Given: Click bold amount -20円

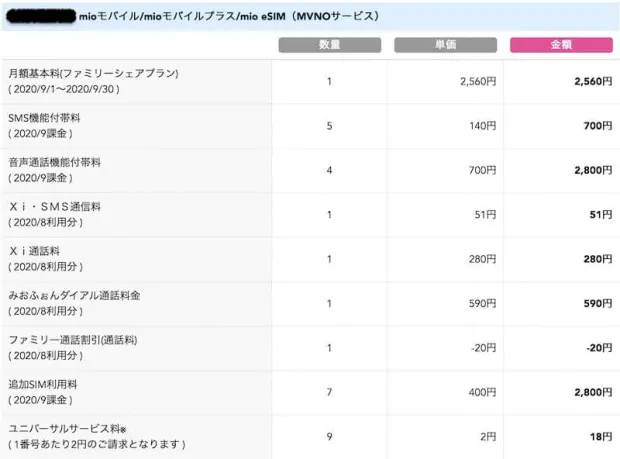Looking at the screenshot, I should coord(599,348).
